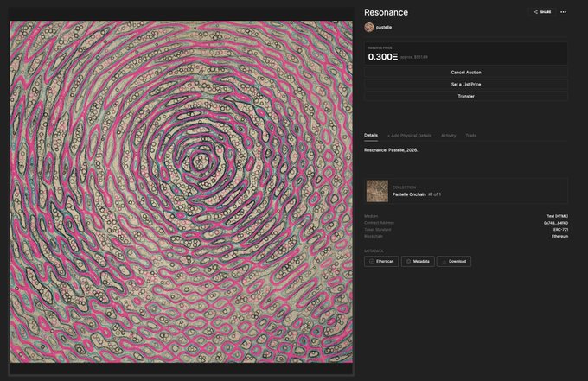Click Set a List Price

466,85
